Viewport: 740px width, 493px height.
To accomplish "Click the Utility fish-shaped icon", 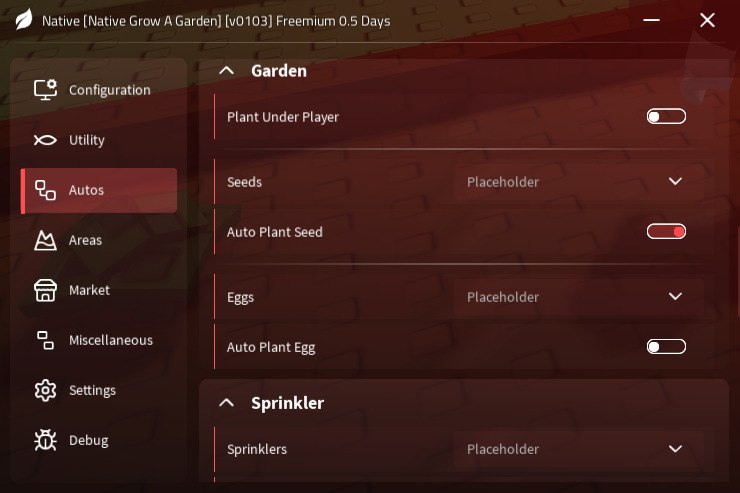I will pyautogui.click(x=45, y=140).
